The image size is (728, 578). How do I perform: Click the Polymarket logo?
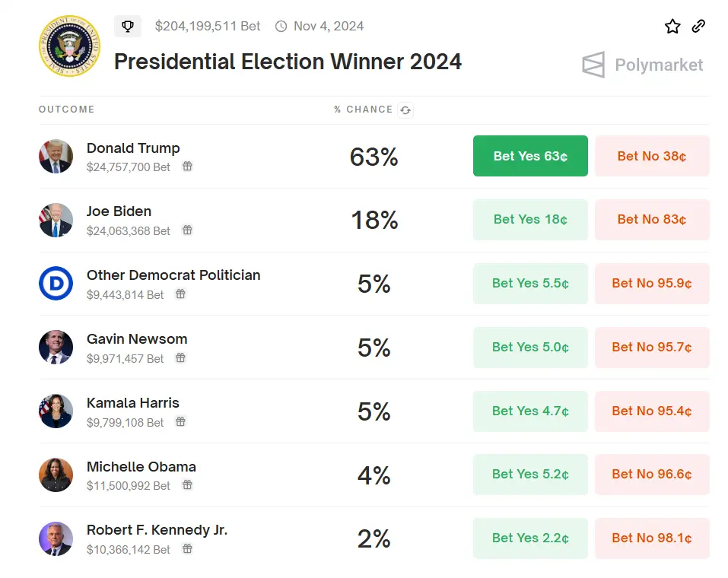tap(643, 65)
